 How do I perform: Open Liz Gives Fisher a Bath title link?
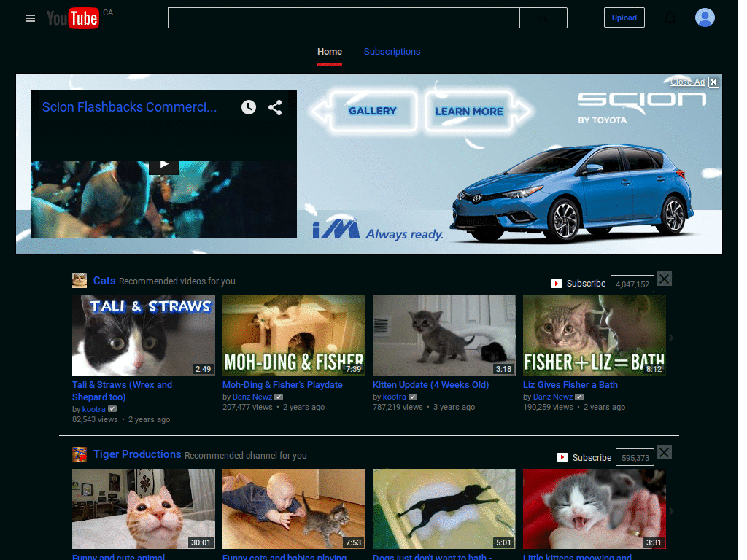(570, 385)
